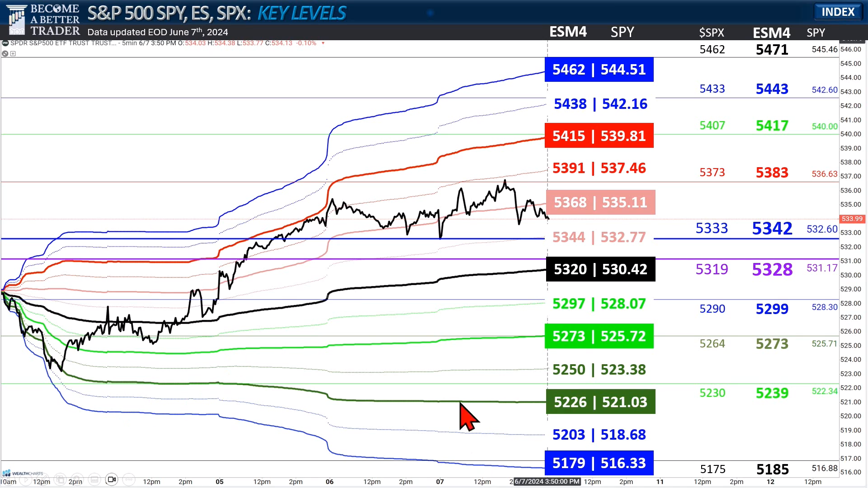Click the hide indicators circle icon
The image size is (868, 488).
click(5, 53)
